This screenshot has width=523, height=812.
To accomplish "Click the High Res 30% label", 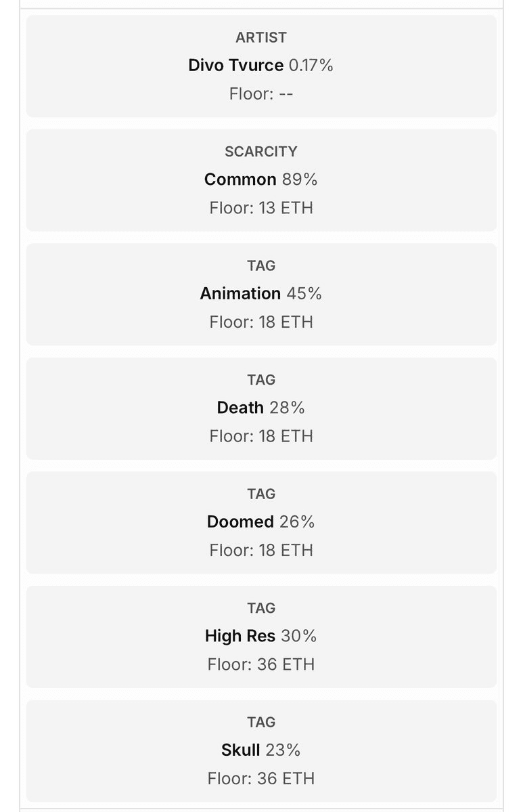I will 260,636.
